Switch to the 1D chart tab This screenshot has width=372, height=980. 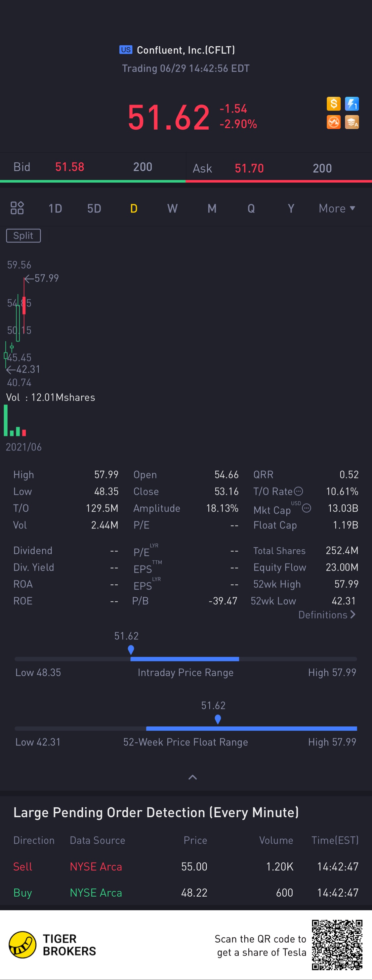[55, 208]
